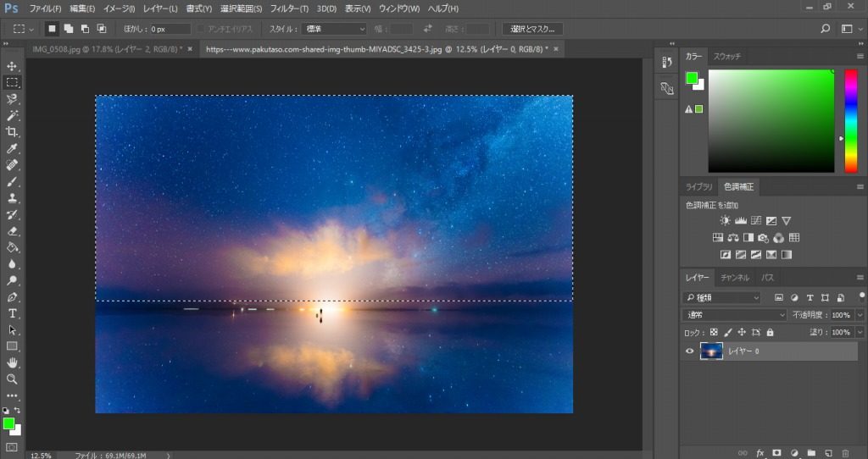Open the blend mode dropdown showing 通常
Image resolution: width=868 pixels, height=459 pixels.
click(x=734, y=315)
